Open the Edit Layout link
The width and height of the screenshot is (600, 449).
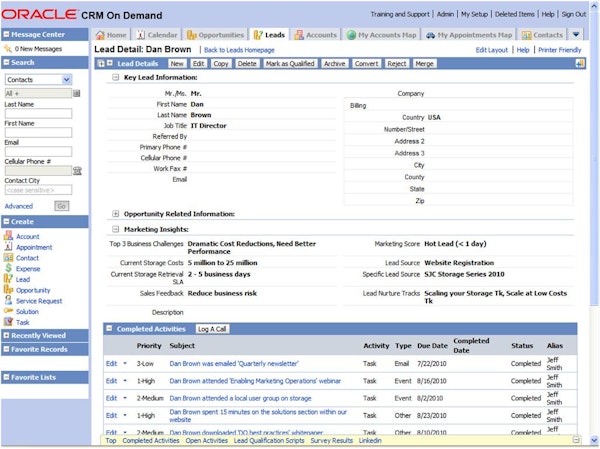click(x=492, y=50)
